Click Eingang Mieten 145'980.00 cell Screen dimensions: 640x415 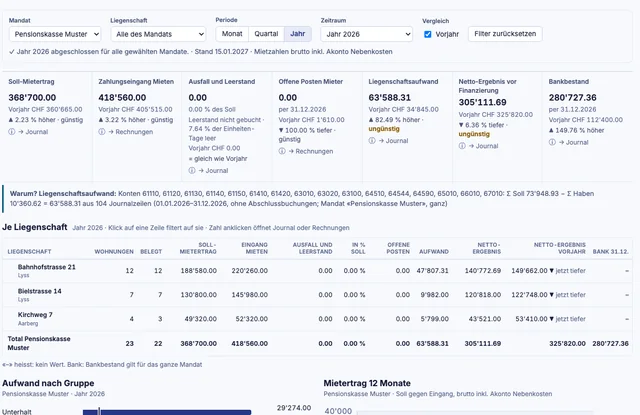pyautogui.click(x=250, y=295)
